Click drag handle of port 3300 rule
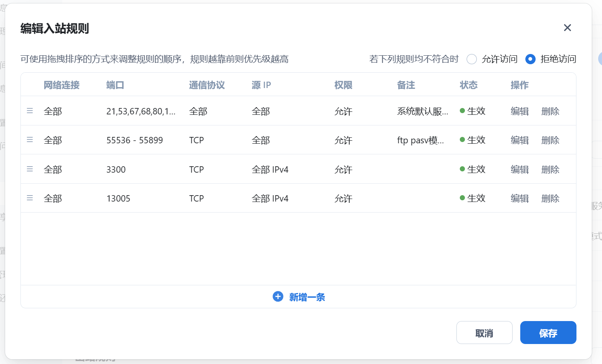Screen dimensions: 602x364 pos(30,169)
